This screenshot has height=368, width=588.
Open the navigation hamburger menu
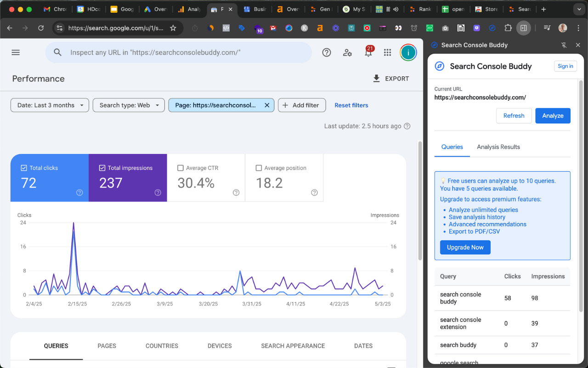point(15,52)
